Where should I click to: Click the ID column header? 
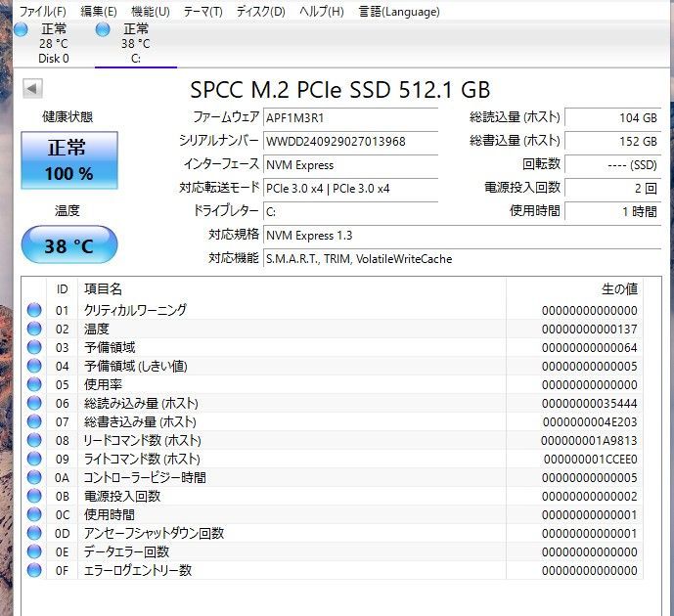point(63,289)
